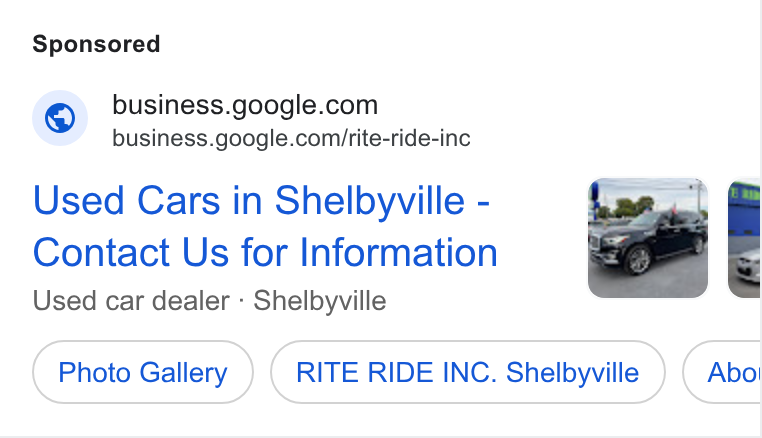This screenshot has height=438, width=762.
Task: Open the black SUV photo thumbnail
Action: point(648,238)
